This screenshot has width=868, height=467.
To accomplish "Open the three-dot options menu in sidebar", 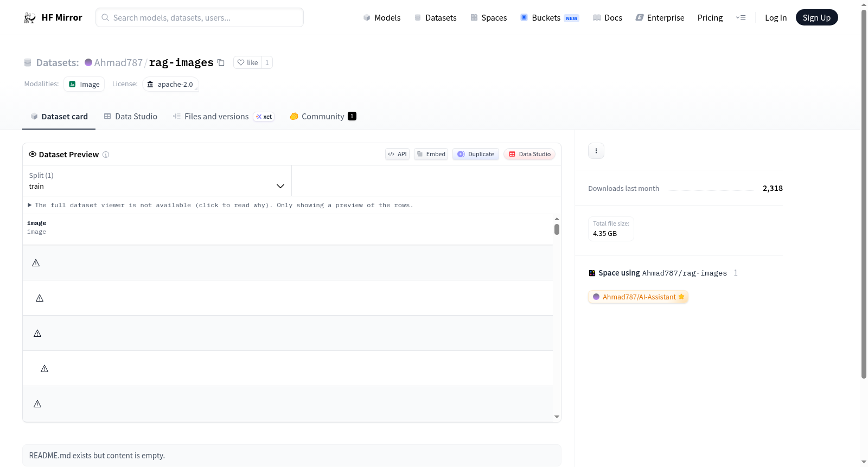I will click(596, 151).
